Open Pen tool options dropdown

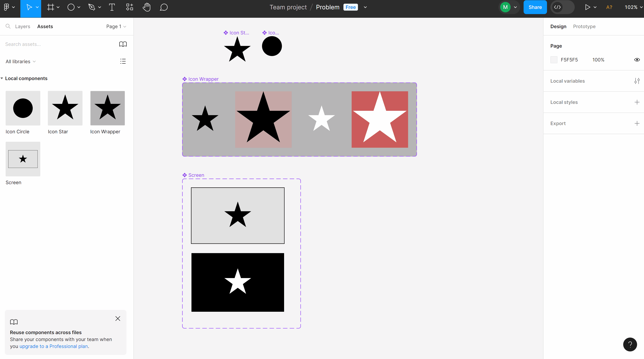(x=99, y=7)
